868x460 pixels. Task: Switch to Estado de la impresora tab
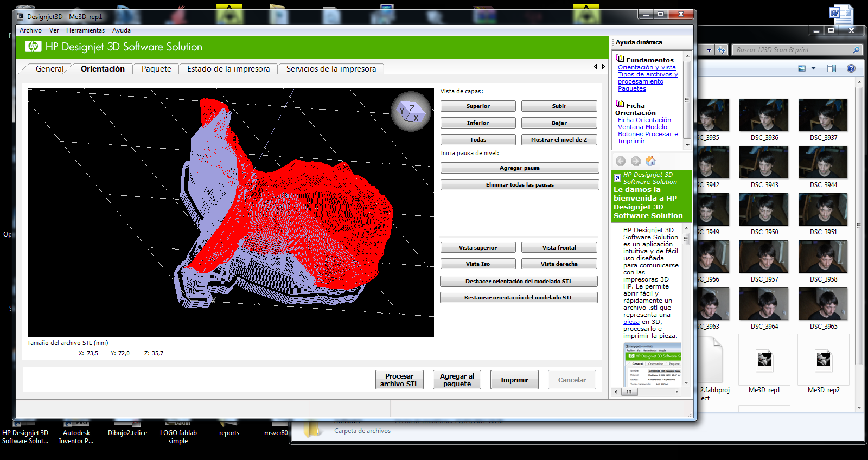(x=228, y=69)
